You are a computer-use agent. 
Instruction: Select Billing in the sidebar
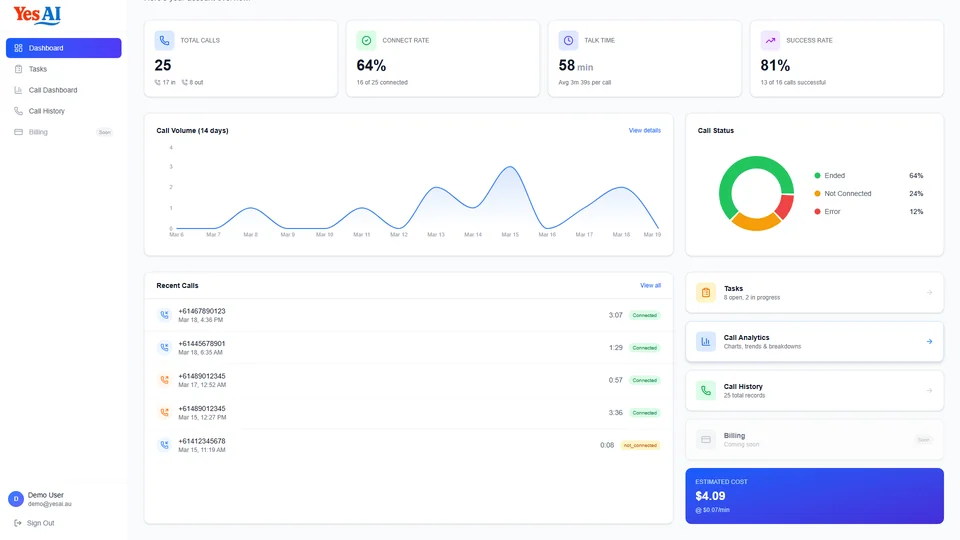(x=64, y=132)
